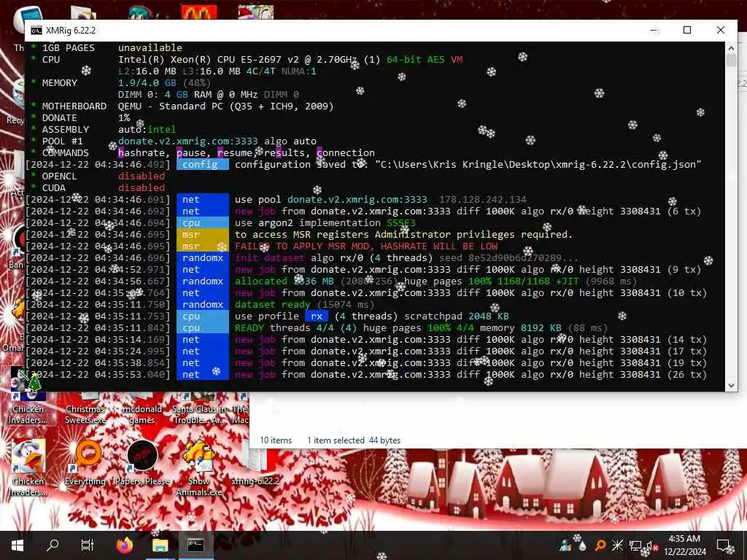
Task: Click the pool IP address 178.128.242.134
Action: click(483, 200)
